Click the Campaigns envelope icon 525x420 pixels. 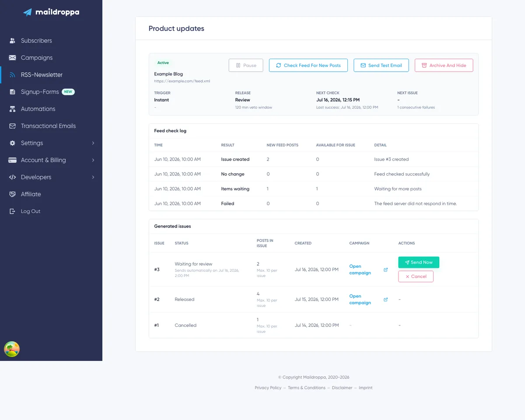12,58
